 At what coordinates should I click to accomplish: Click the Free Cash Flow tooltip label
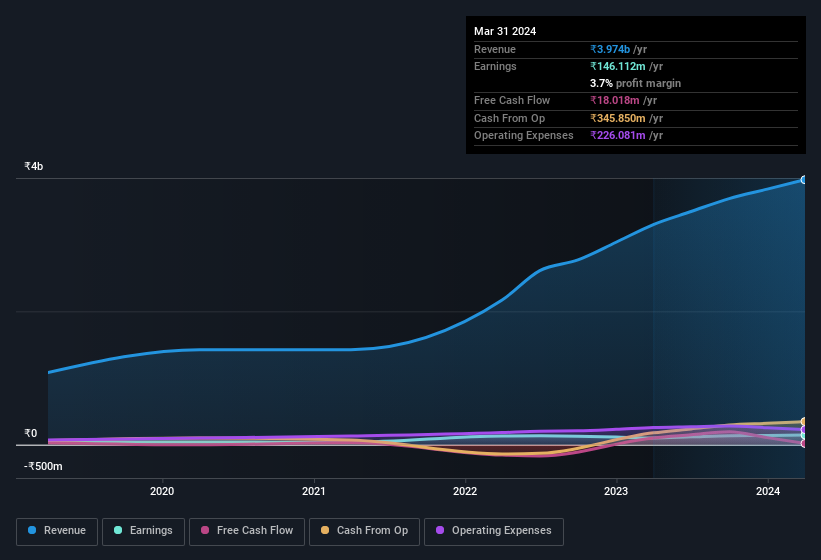coord(512,100)
